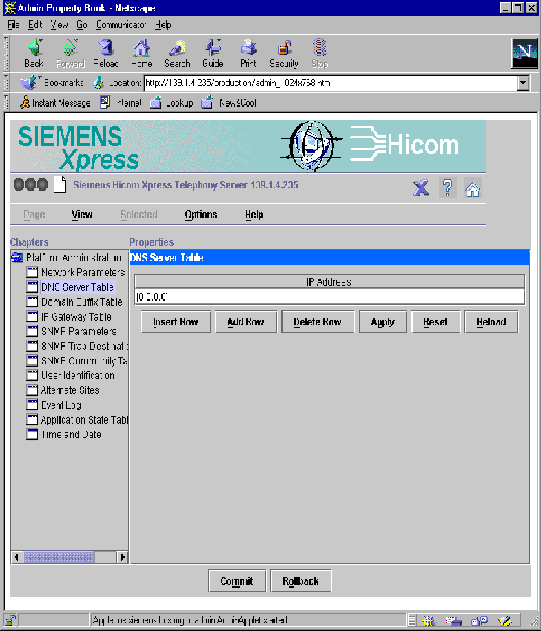Click the location URL field
This screenshot has width=541, height=631.
click(330, 83)
